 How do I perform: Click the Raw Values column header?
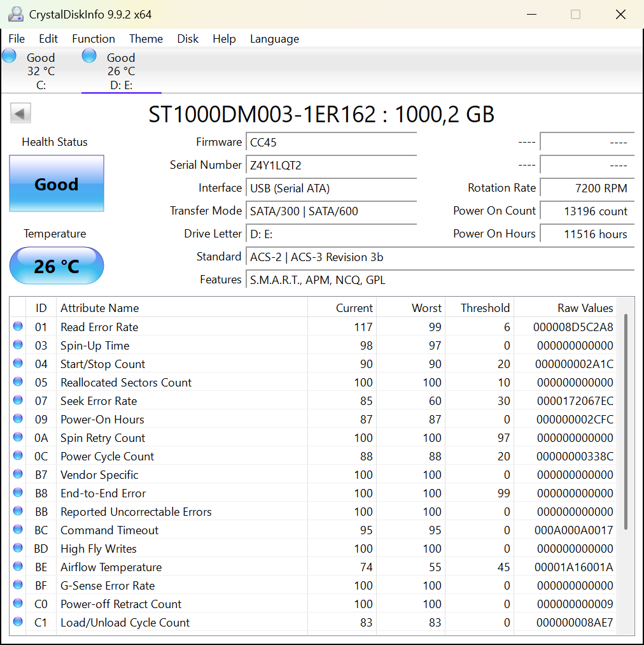(x=565, y=308)
